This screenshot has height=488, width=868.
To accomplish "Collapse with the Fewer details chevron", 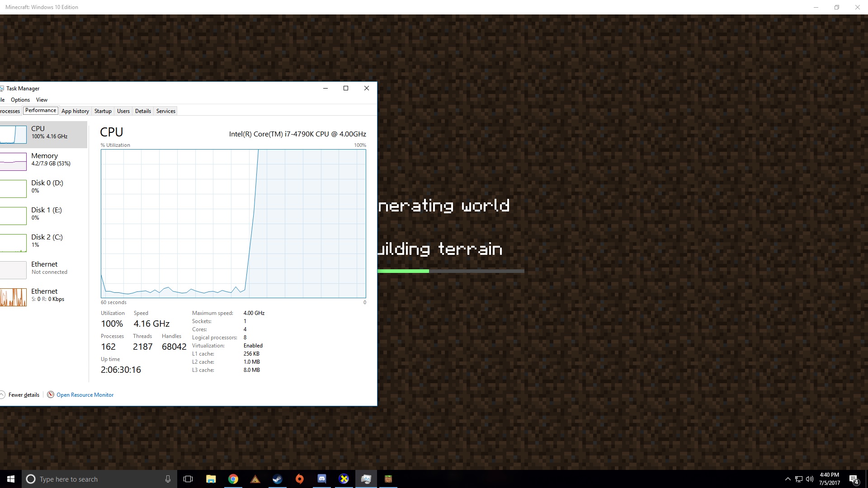I will point(2,394).
